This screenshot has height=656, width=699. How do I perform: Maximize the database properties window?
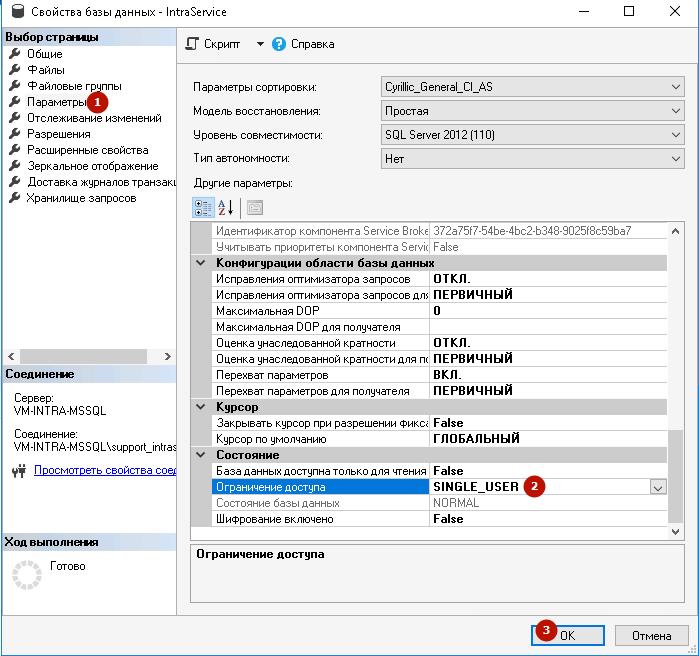click(629, 11)
